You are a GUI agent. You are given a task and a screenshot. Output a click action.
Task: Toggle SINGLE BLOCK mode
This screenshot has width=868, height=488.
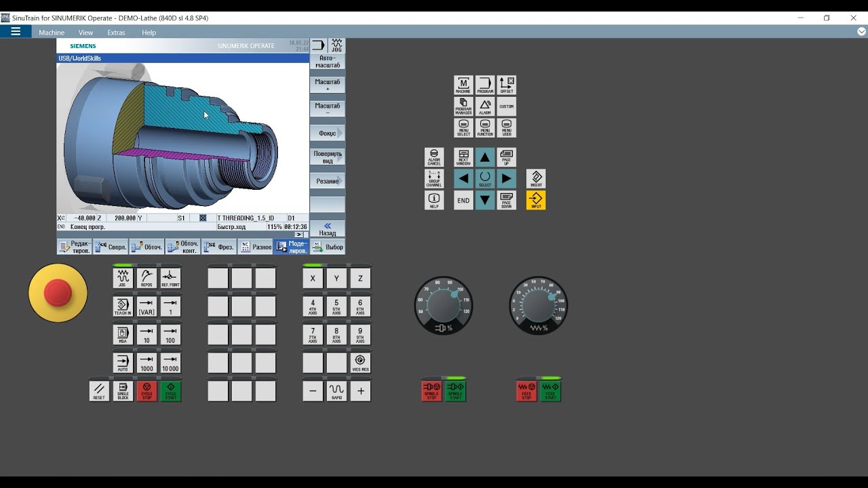(123, 391)
